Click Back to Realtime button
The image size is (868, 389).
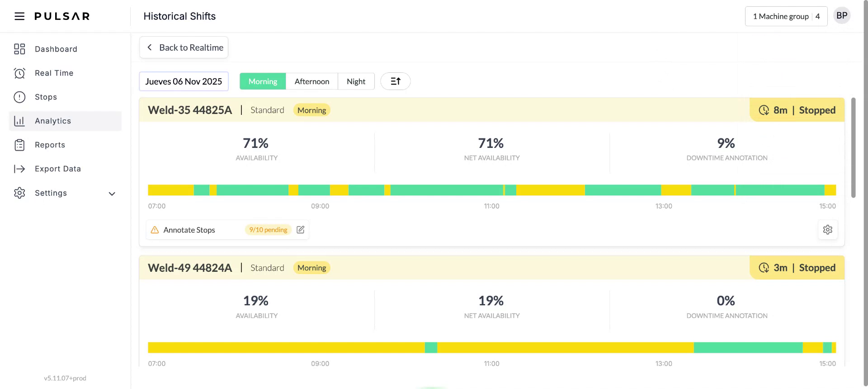point(184,47)
